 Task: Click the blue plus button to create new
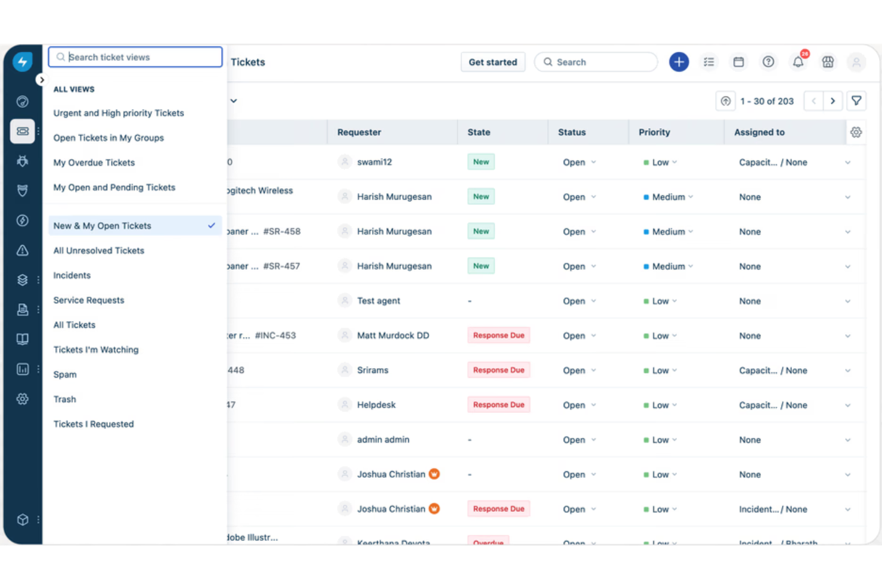click(x=679, y=61)
